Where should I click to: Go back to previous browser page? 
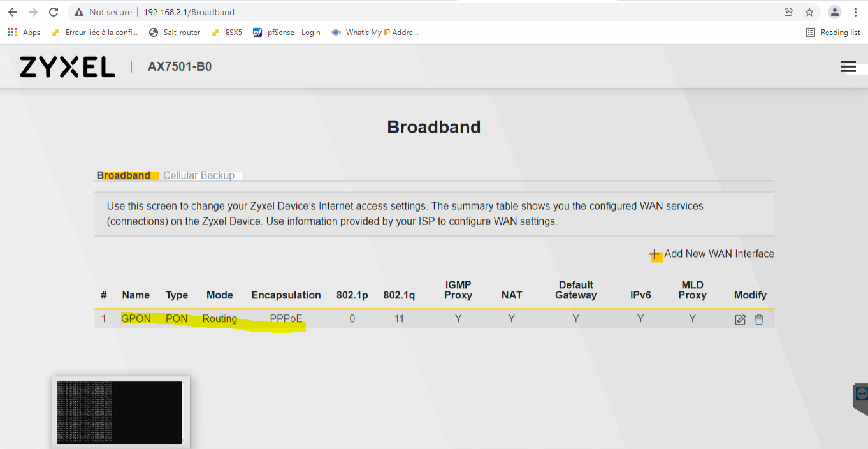coord(13,12)
